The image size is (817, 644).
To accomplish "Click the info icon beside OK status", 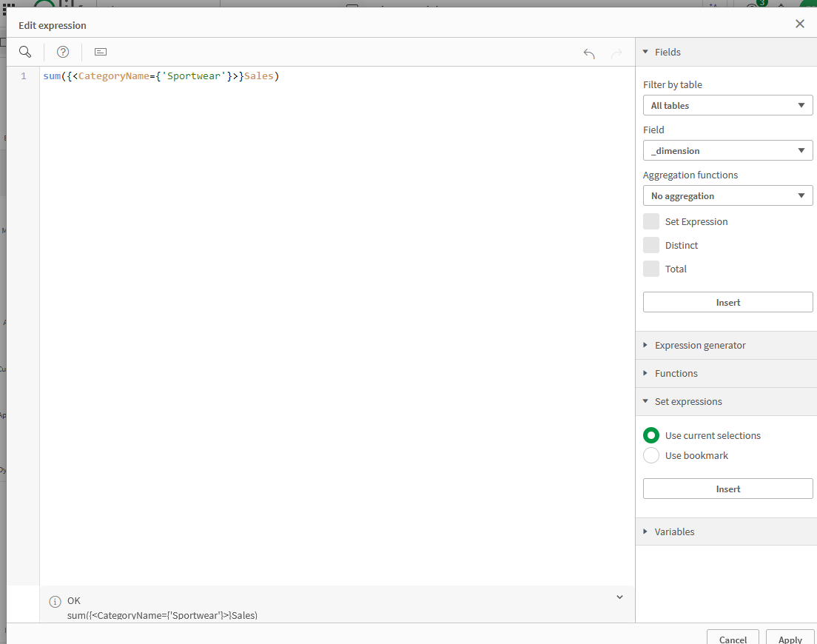I will tap(55, 602).
